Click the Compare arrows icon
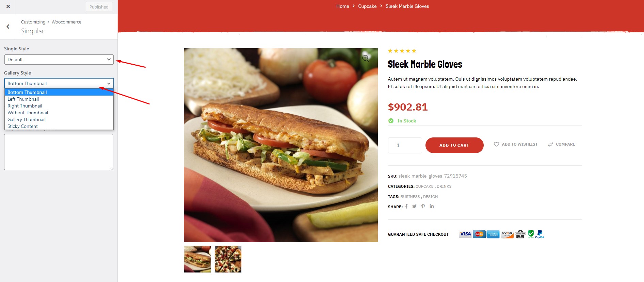Viewport: 644px width, 282px height. [x=550, y=144]
